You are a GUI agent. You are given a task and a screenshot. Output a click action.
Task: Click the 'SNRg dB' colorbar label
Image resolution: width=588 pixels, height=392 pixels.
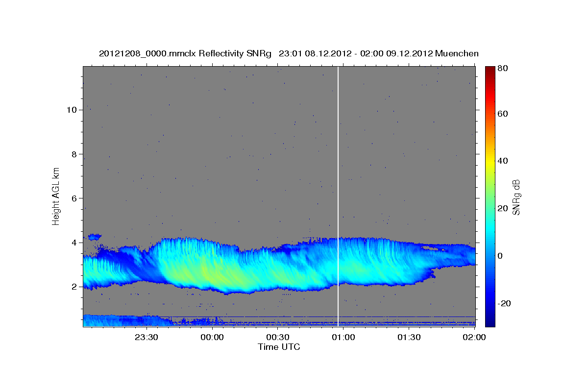(x=516, y=196)
